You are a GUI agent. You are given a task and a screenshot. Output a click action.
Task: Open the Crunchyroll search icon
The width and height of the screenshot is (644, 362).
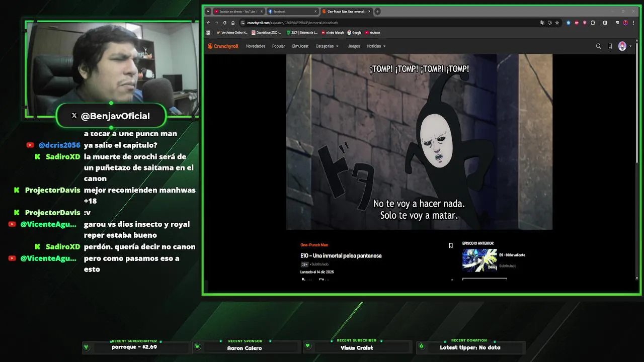598,46
